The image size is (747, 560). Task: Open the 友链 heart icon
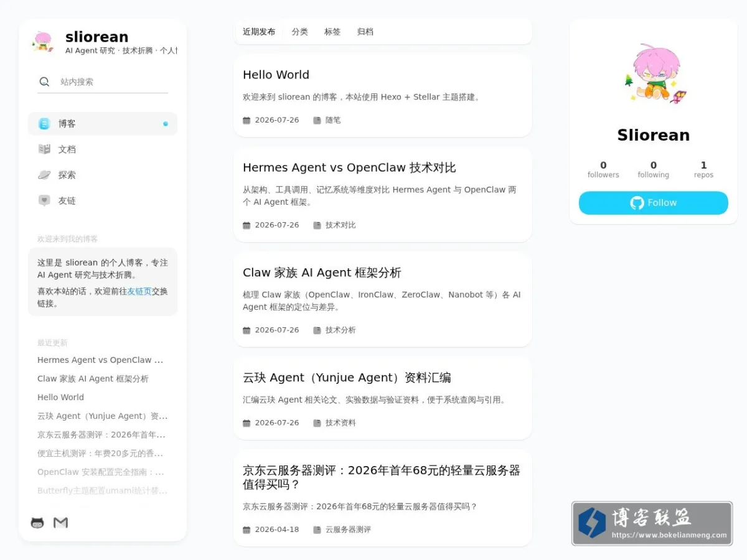point(44,200)
